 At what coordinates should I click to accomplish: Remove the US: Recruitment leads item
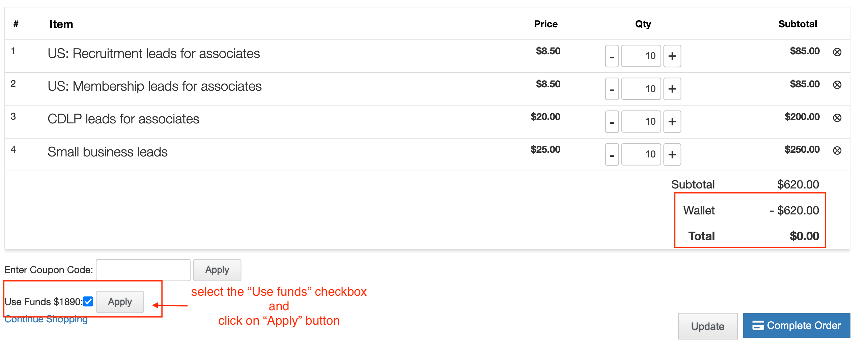click(x=837, y=52)
